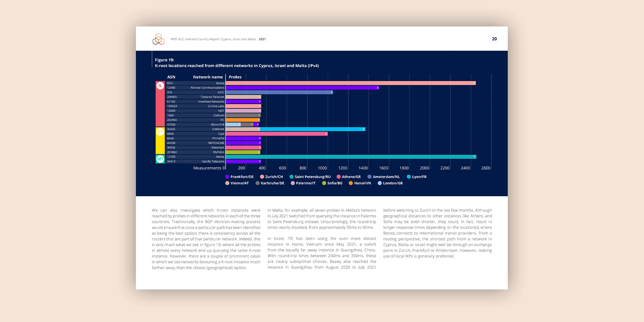Click the Hanoi/VN legend dot
The width and height of the screenshot is (644, 322).
(x=351, y=183)
